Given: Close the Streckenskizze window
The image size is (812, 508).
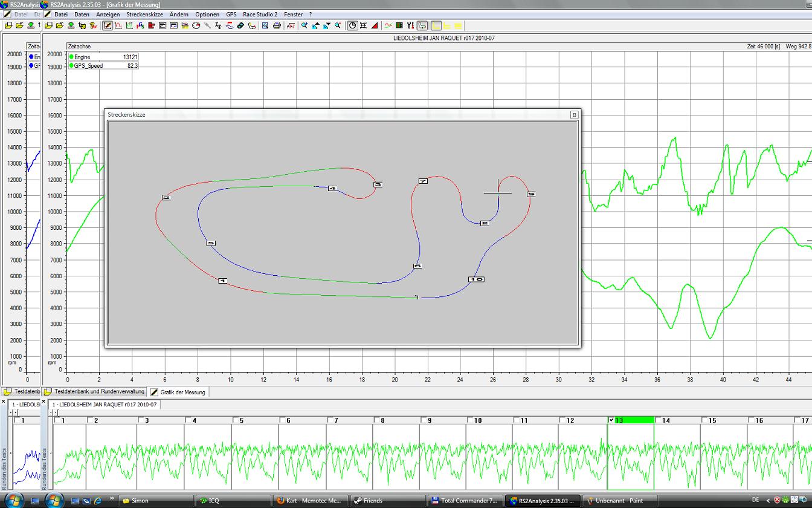Looking at the screenshot, I should tap(574, 114).
